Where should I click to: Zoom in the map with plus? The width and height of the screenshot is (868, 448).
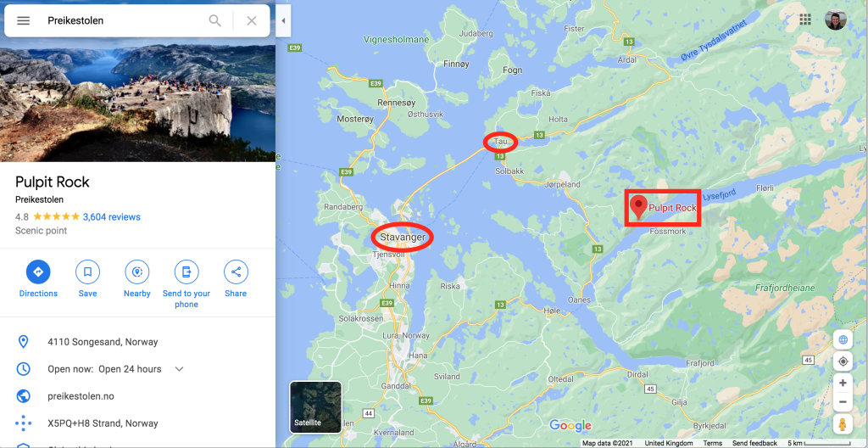[x=843, y=383]
